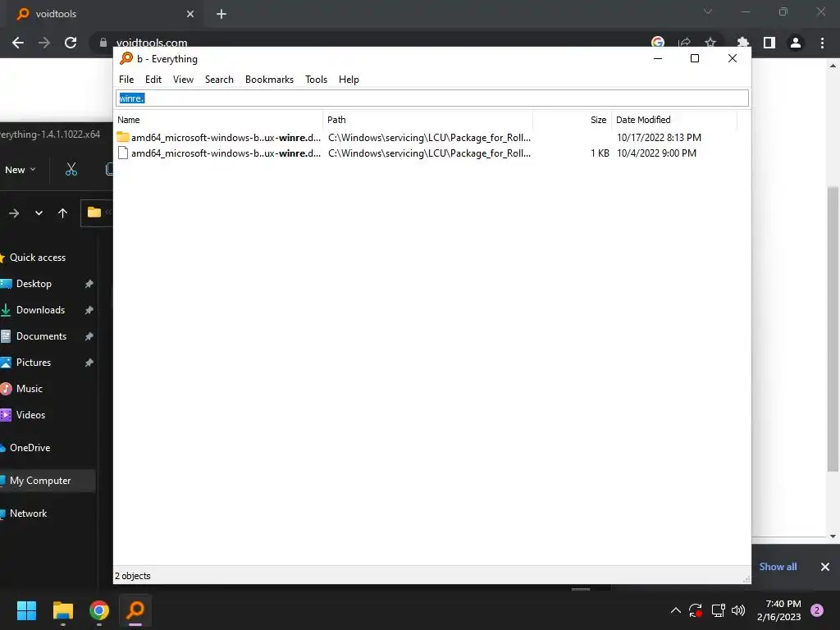This screenshot has width=840, height=630.
Task: Open the File menu in Everything
Action: point(126,80)
